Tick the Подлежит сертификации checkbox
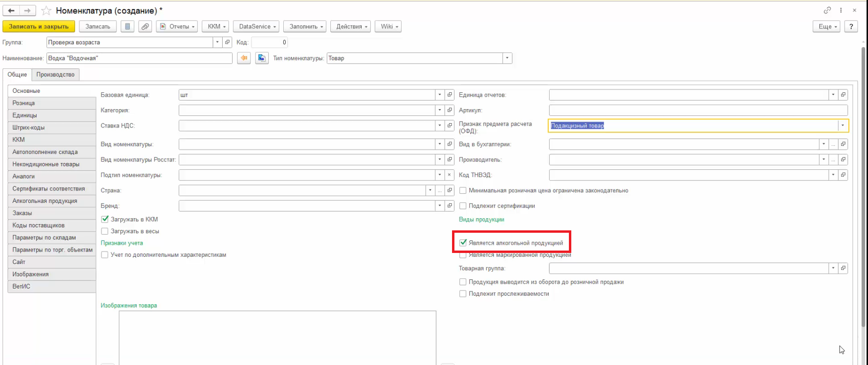This screenshot has width=868, height=365. point(463,206)
